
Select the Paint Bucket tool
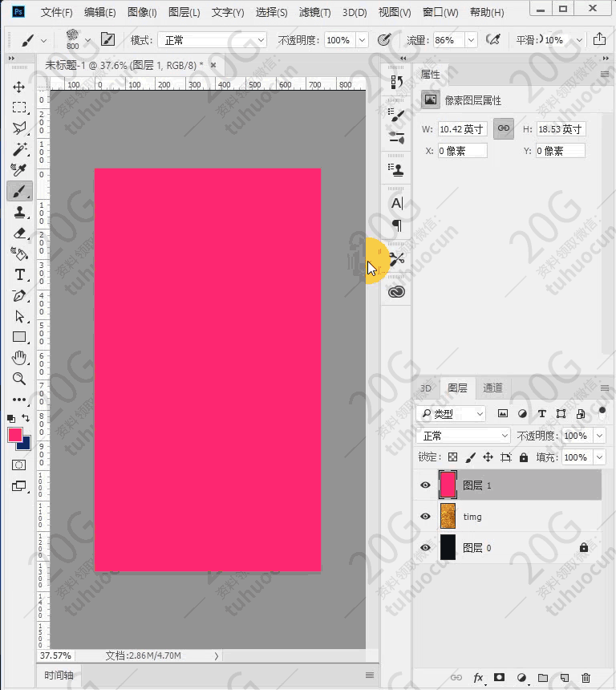tap(19, 254)
